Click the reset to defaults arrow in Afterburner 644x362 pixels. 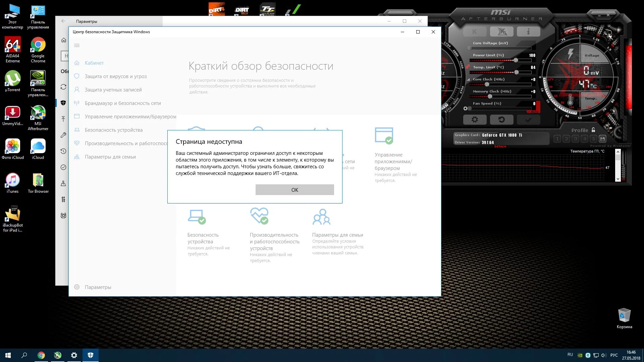pyautogui.click(x=501, y=120)
